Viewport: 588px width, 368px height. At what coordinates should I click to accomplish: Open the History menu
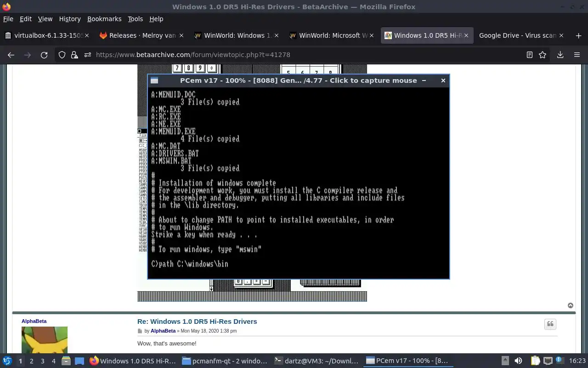point(70,19)
